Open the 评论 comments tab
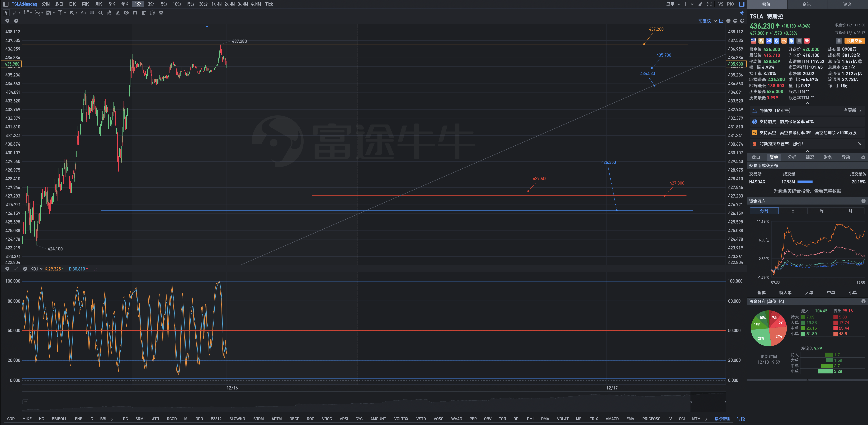868x425 pixels. pyautogui.click(x=847, y=4)
